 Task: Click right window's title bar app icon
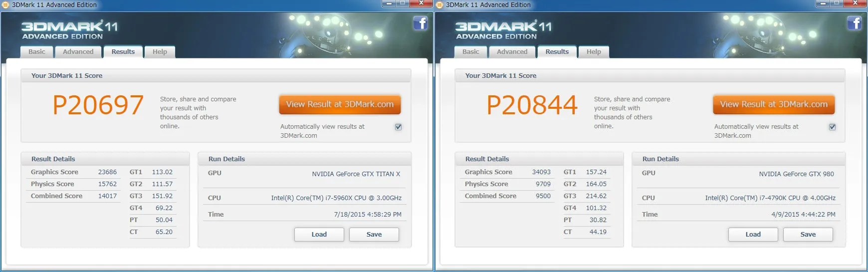439,4
